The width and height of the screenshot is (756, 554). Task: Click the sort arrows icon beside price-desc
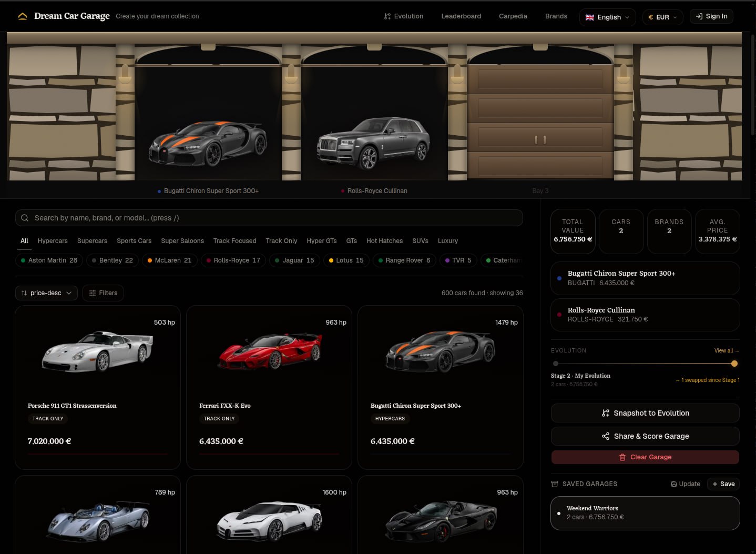24,293
